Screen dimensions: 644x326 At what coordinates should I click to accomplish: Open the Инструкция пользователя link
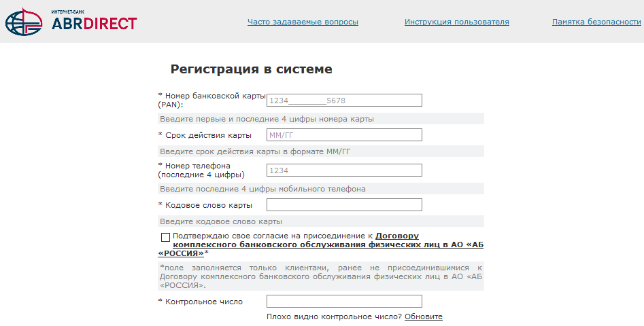click(x=456, y=22)
